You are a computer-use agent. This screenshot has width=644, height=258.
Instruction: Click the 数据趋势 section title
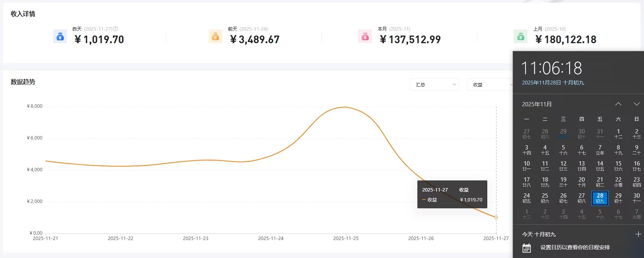coord(23,82)
